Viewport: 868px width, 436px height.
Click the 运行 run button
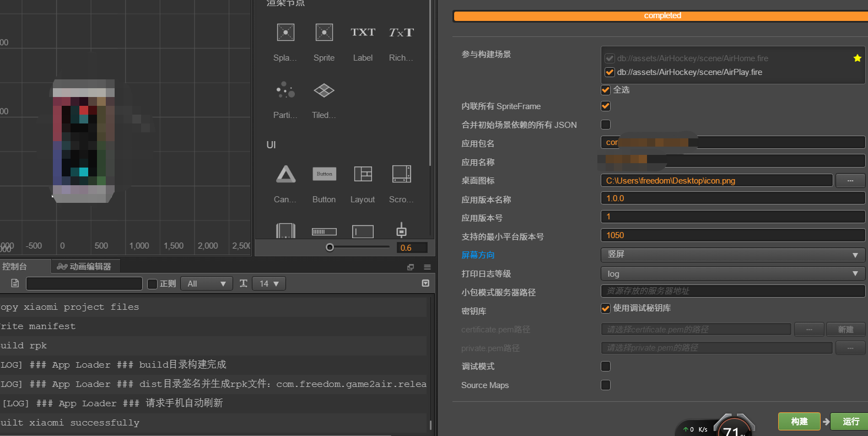[849, 422]
